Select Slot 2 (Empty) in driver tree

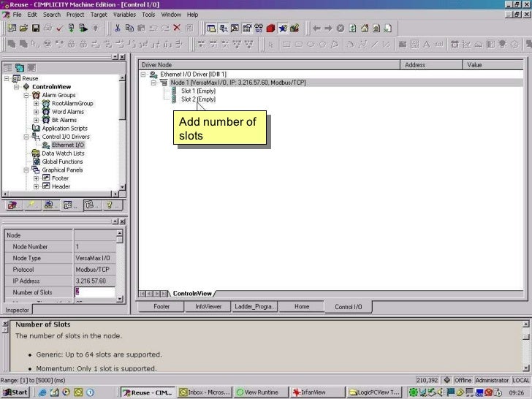(198, 99)
